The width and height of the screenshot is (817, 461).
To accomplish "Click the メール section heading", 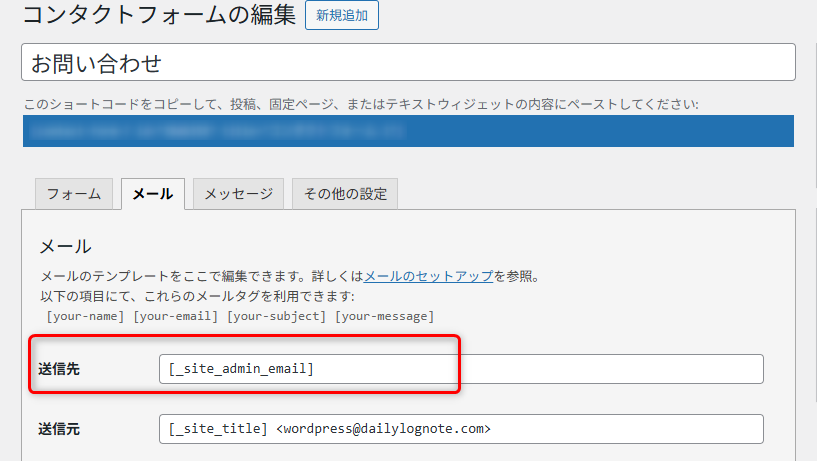I will [65, 246].
